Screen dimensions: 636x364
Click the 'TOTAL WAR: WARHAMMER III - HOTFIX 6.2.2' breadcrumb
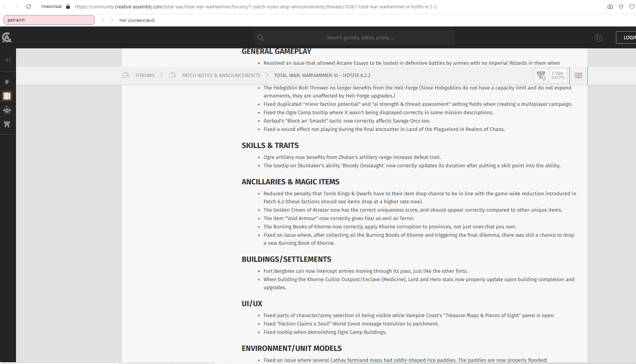322,75
